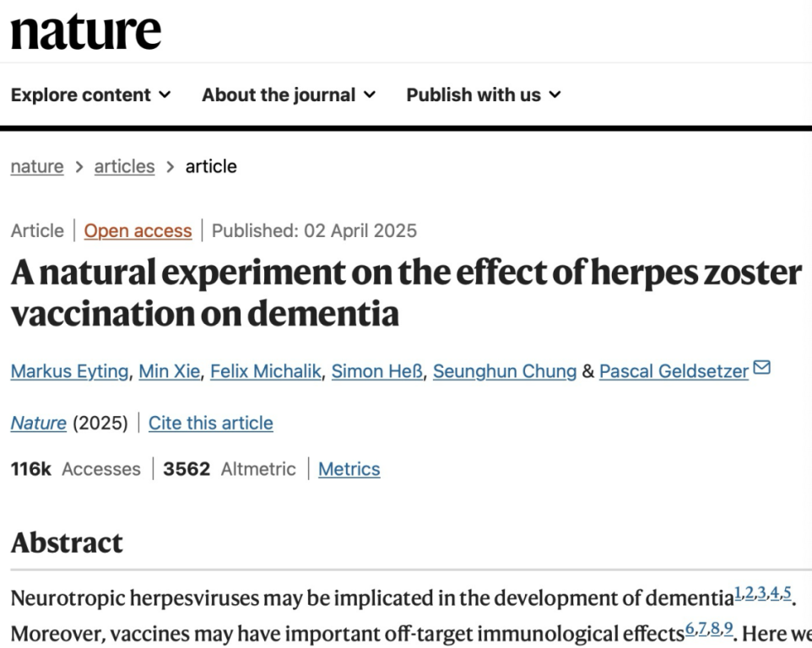This screenshot has height=648, width=812.
Task: Open Seunghun Chung author link
Action: click(505, 371)
